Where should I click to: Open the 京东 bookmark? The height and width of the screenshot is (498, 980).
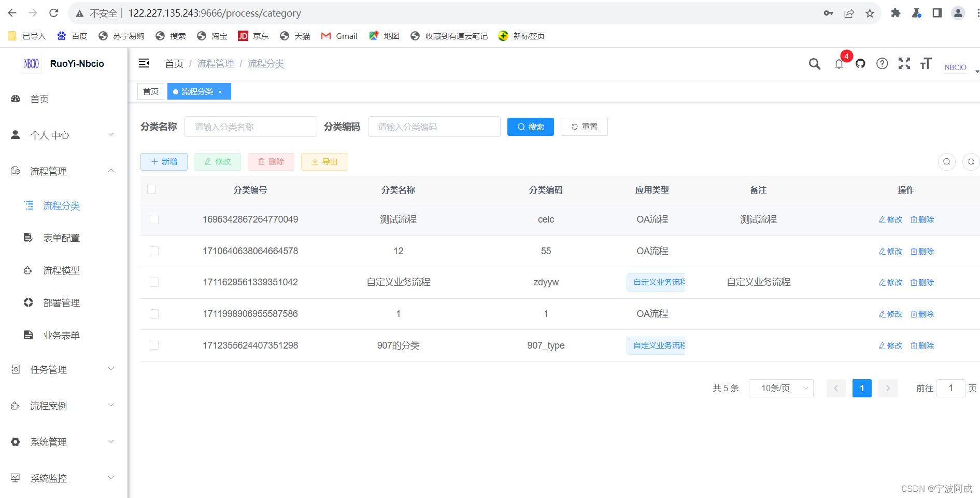click(x=253, y=36)
